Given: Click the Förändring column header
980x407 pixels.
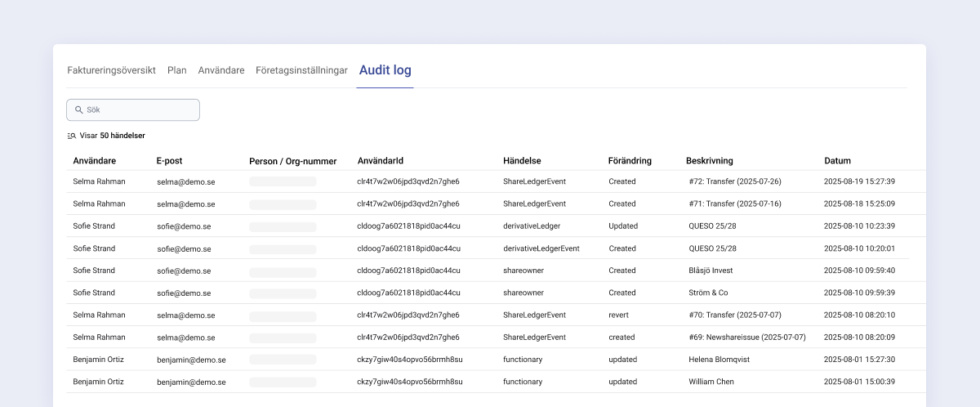Looking at the screenshot, I should 630,161.
